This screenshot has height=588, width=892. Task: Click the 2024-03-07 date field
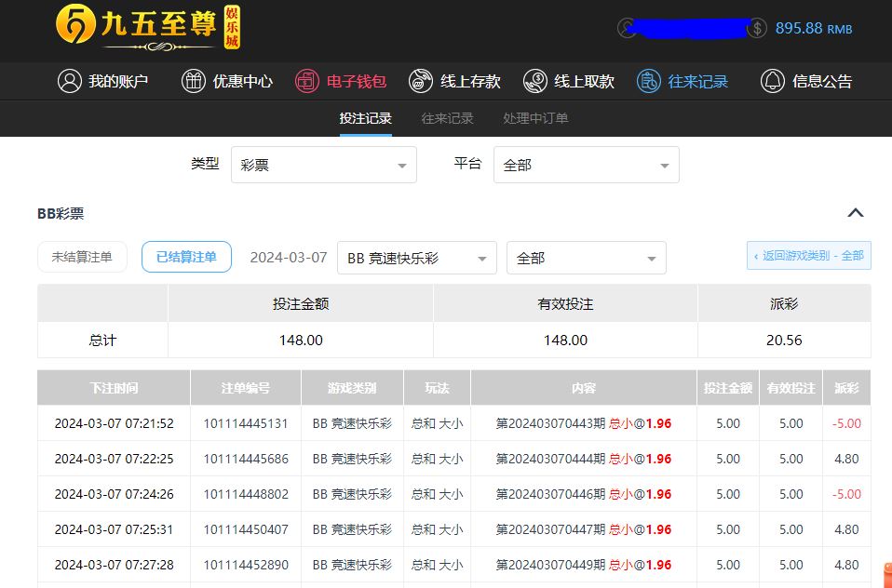(x=289, y=257)
